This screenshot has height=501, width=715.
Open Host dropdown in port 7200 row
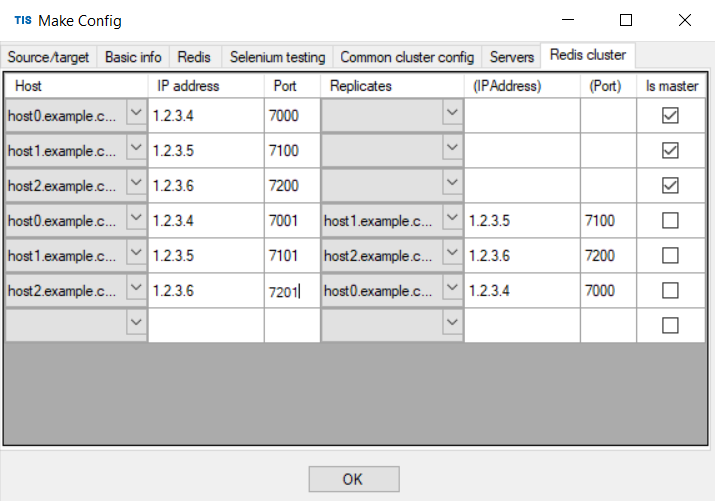pyautogui.click(x=136, y=182)
